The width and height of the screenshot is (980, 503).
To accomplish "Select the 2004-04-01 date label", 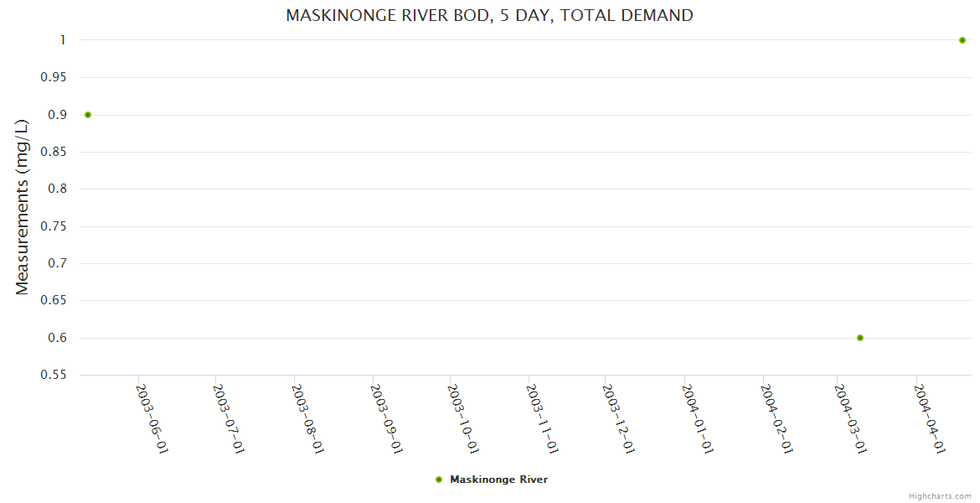I will click(x=930, y=419).
